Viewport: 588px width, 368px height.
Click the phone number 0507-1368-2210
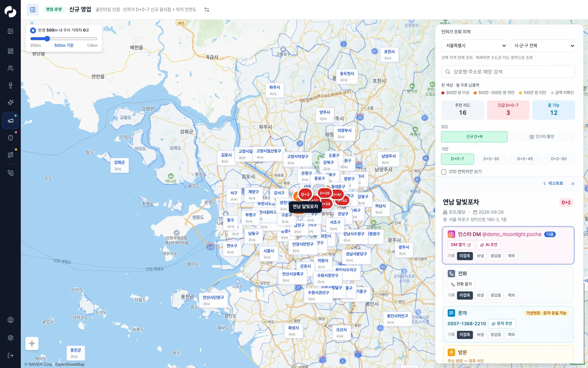click(x=467, y=324)
